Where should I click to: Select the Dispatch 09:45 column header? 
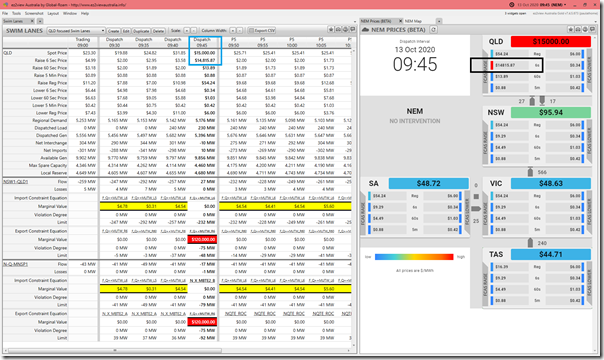[202, 42]
